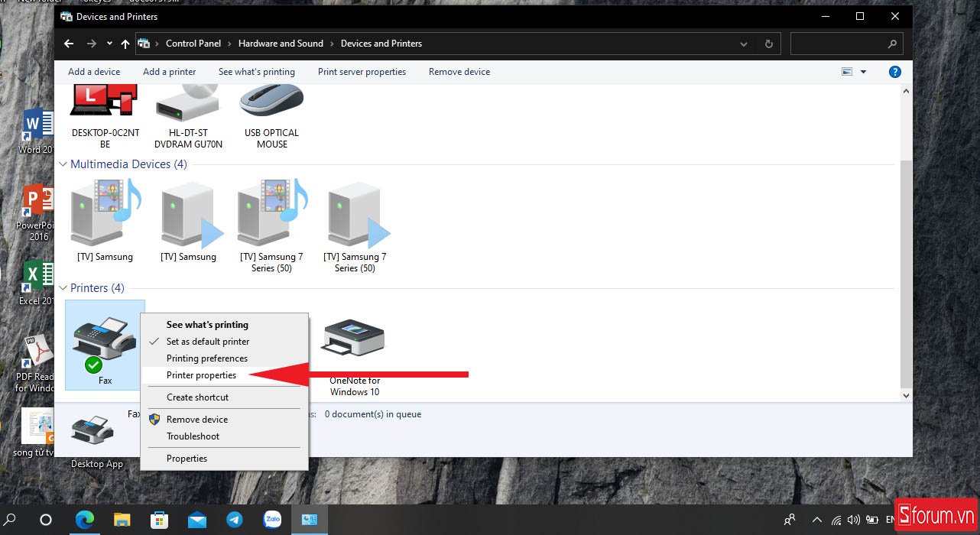
Task: Open Microsoft Edge from the taskbar
Action: (x=84, y=520)
